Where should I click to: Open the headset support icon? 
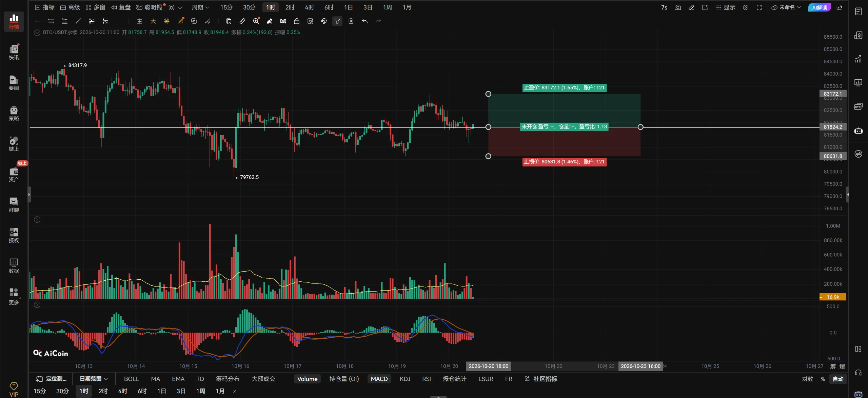[858, 373]
